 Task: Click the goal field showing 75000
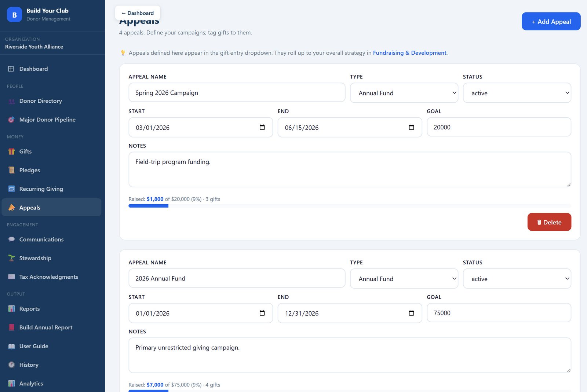(499, 313)
